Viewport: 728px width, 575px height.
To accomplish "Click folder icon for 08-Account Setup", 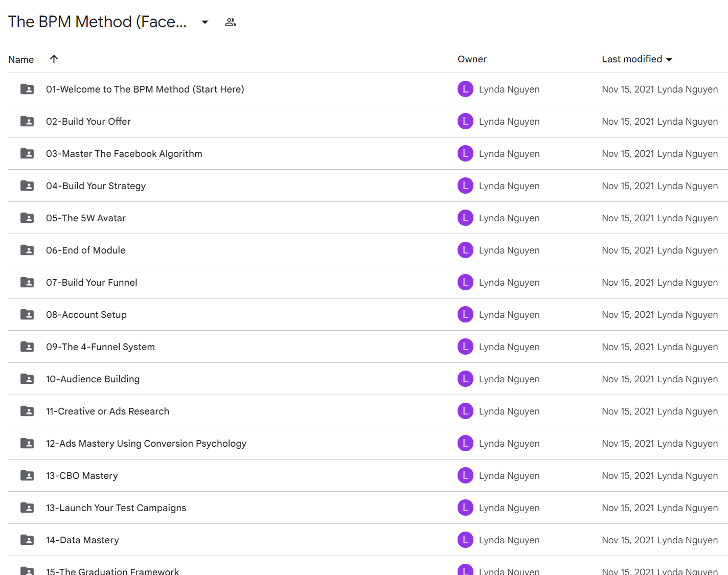I will click(x=27, y=314).
